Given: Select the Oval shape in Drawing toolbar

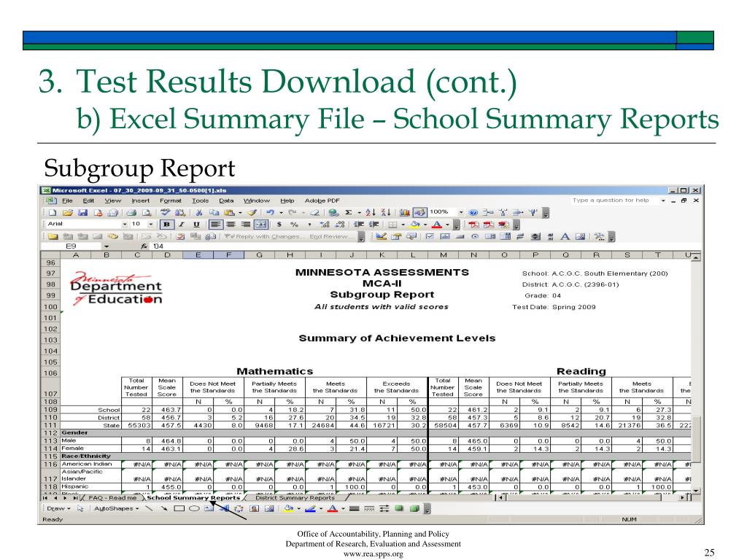Looking at the screenshot, I should (194, 508).
